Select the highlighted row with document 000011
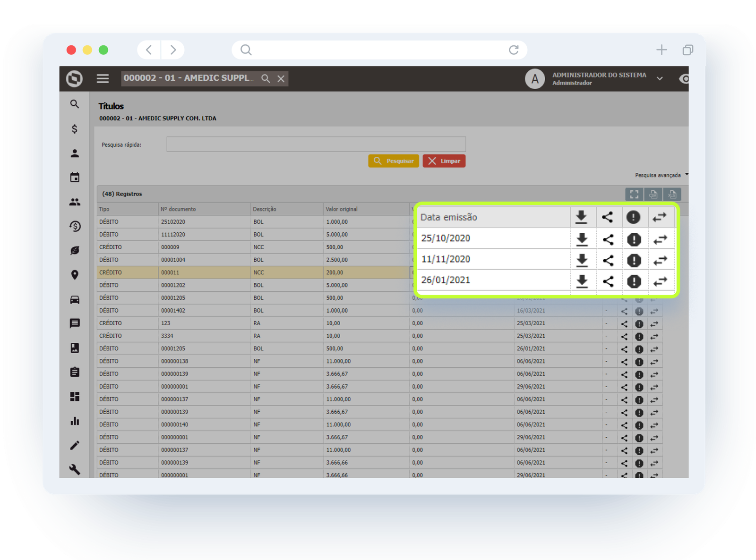Screen dimensions: 756x560 (254, 272)
